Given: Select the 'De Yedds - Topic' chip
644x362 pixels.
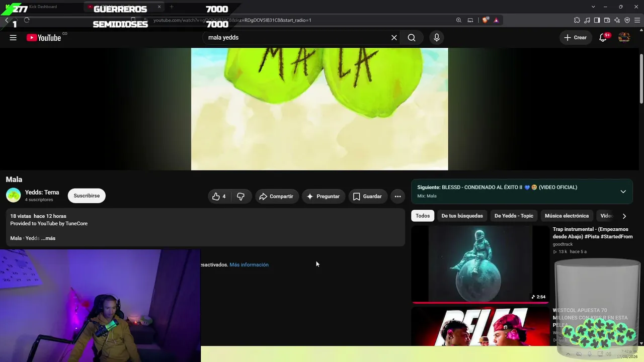Looking at the screenshot, I should pyautogui.click(x=514, y=216).
